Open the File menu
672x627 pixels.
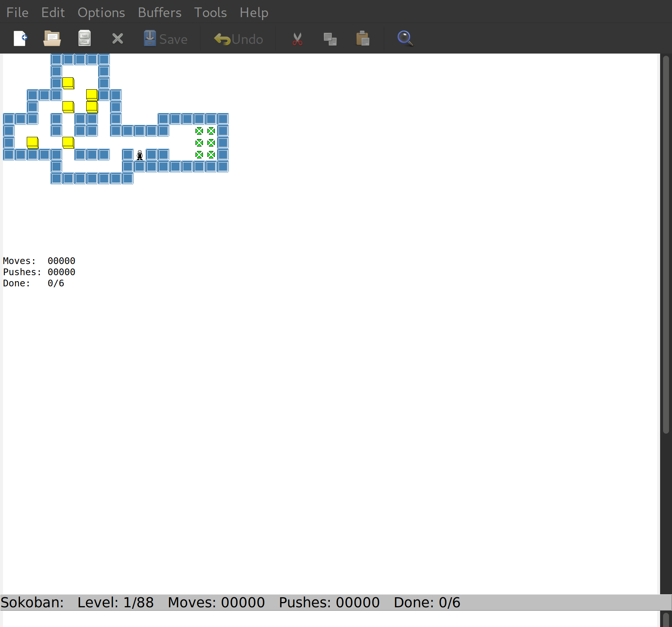[x=17, y=13]
